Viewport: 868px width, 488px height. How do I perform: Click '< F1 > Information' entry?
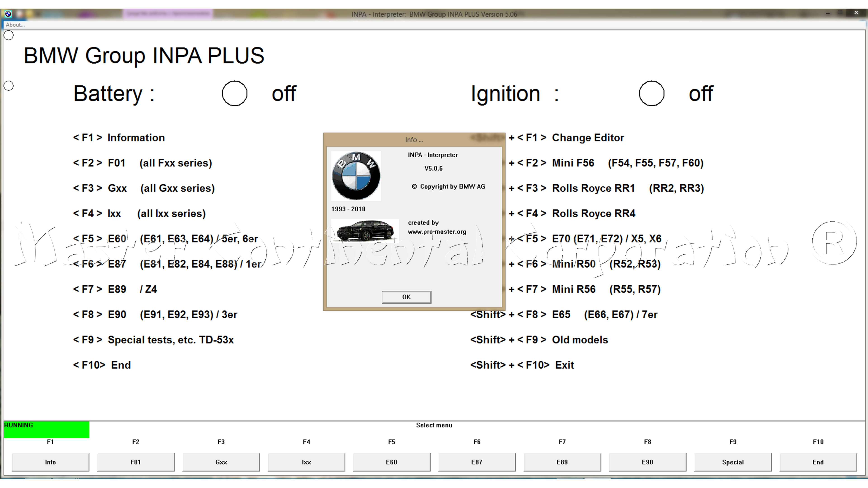119,138
